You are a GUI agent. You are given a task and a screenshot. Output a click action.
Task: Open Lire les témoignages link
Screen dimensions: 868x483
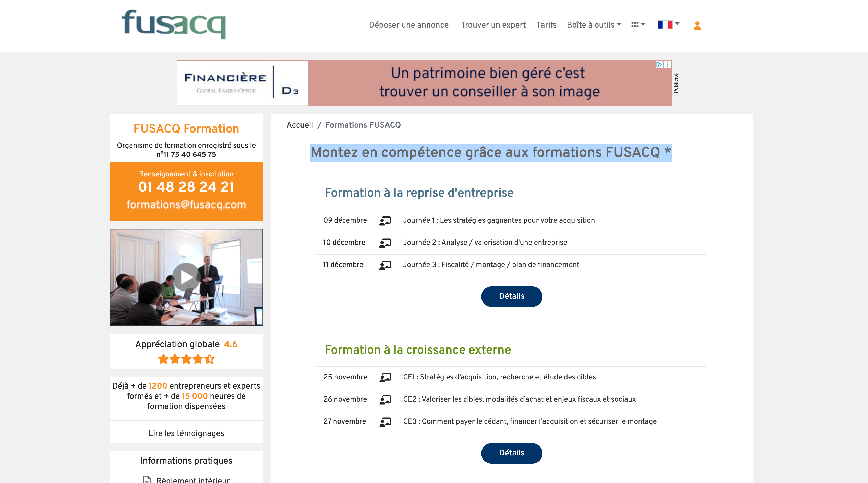186,433
